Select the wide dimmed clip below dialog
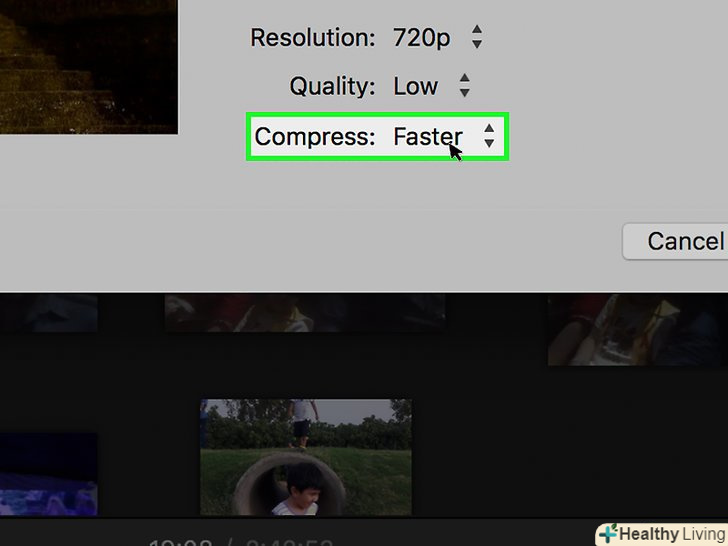The height and width of the screenshot is (546, 728). pos(305,313)
